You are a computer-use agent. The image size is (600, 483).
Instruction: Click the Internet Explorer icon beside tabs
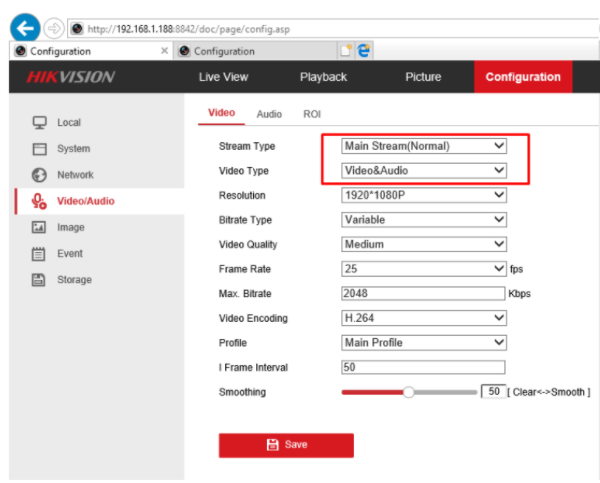tap(364, 51)
